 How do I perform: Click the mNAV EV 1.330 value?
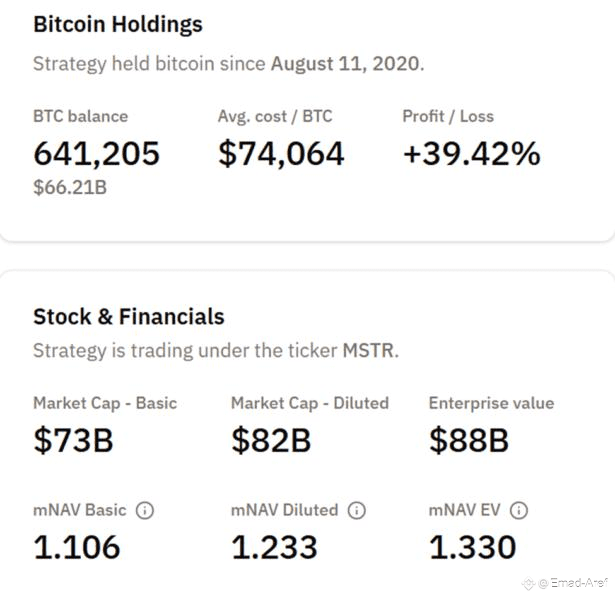point(473,547)
